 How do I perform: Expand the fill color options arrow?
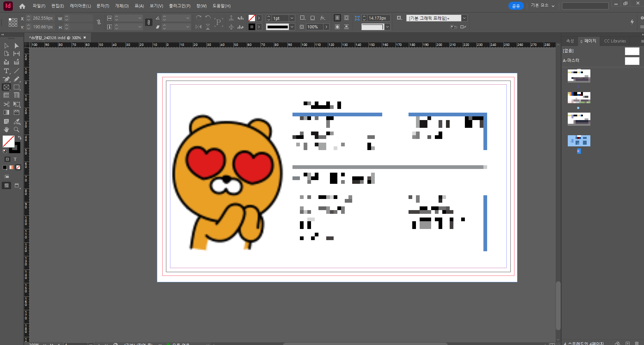click(259, 18)
